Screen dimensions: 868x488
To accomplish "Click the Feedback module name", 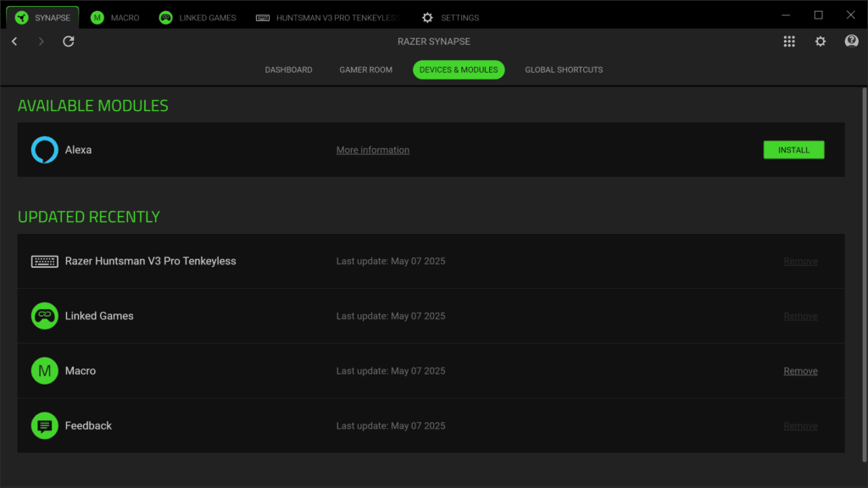I will [88, 425].
